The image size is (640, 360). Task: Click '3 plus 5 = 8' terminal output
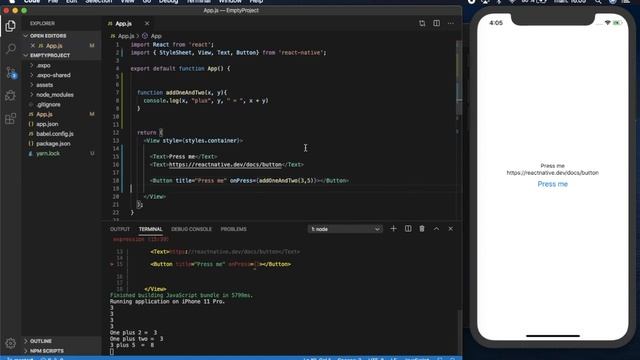(132, 345)
